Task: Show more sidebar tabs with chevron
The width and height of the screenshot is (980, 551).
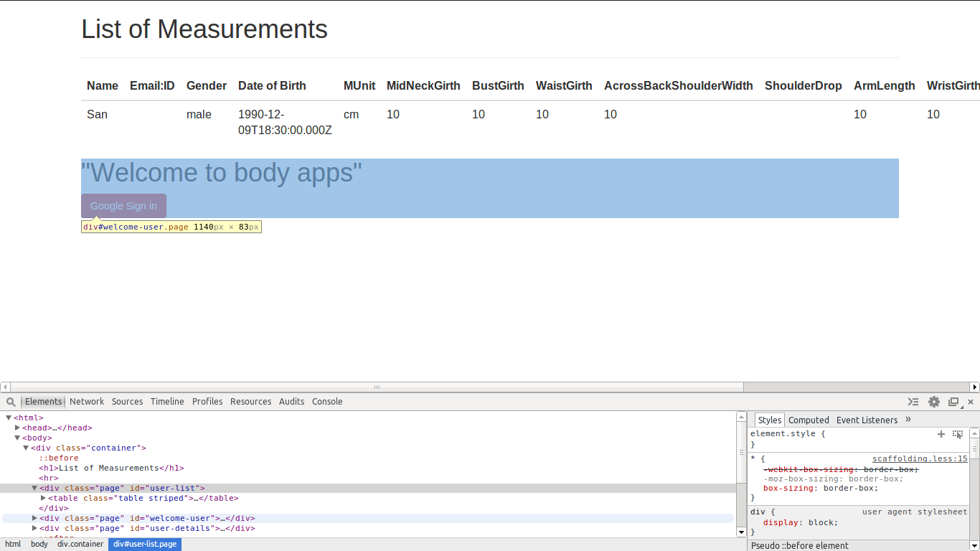Action: (908, 420)
